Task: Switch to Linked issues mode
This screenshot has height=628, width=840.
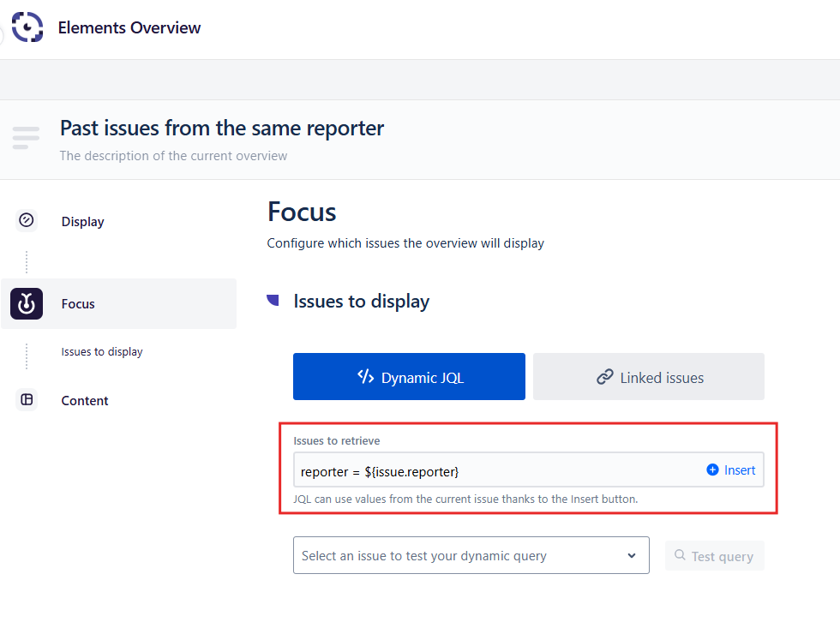Action: click(x=649, y=377)
